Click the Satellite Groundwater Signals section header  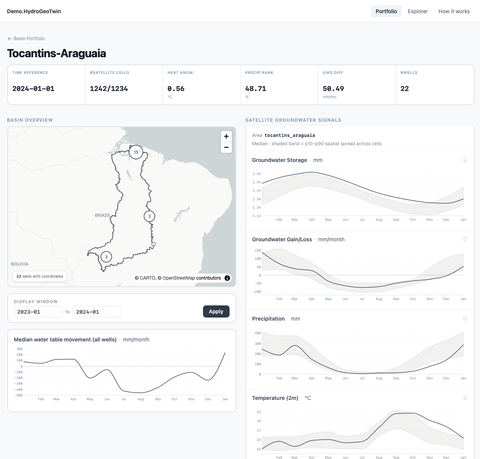pyautogui.click(x=293, y=120)
